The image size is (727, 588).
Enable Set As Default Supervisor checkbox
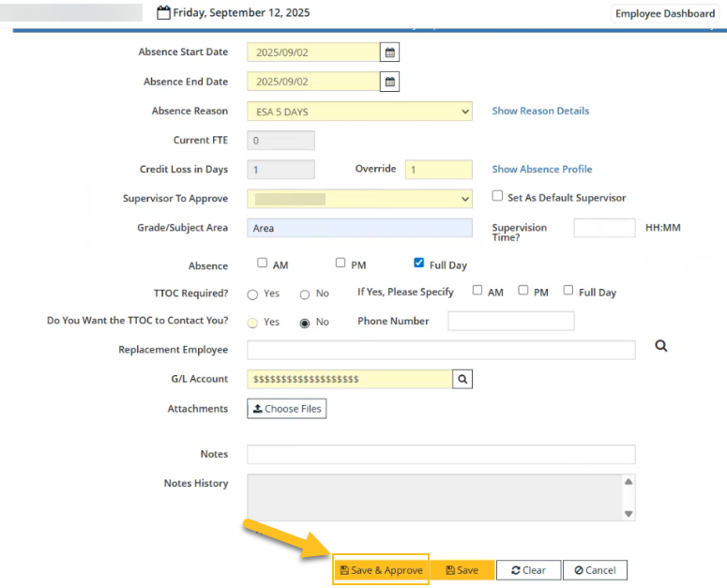497,196
